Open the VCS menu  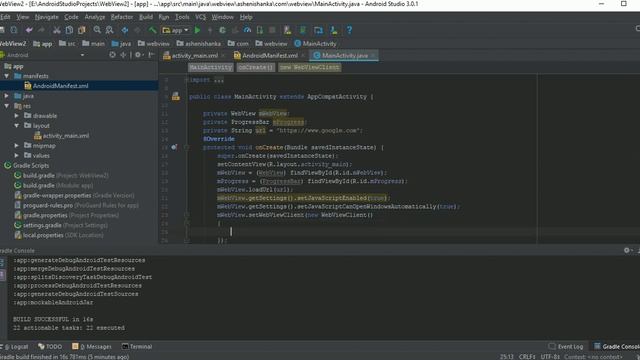click(x=200, y=17)
